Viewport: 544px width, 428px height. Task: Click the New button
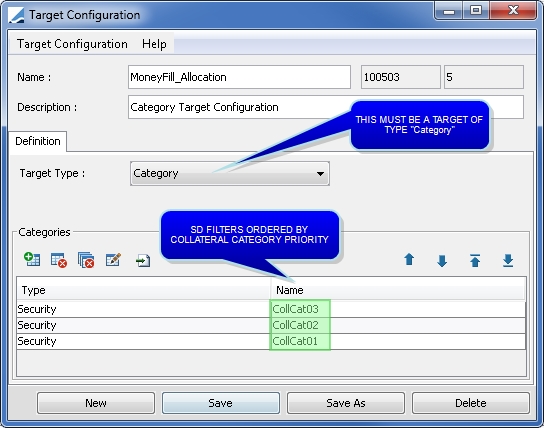click(x=96, y=403)
